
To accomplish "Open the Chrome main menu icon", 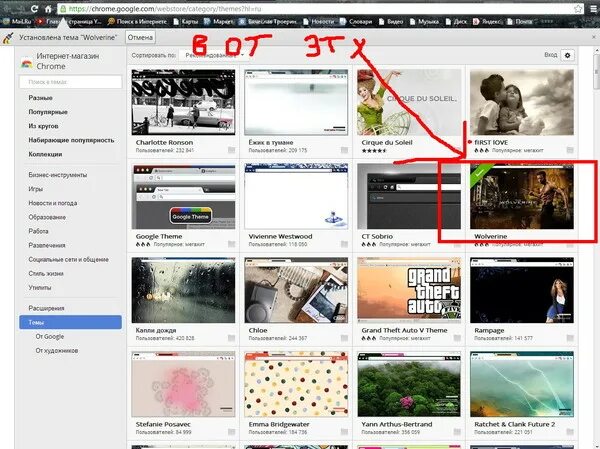I will click(x=593, y=8).
